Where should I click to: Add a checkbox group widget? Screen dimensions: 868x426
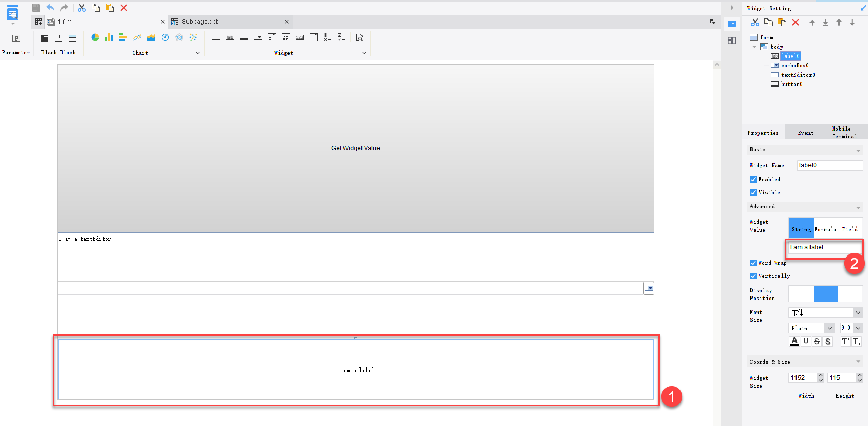coord(341,37)
